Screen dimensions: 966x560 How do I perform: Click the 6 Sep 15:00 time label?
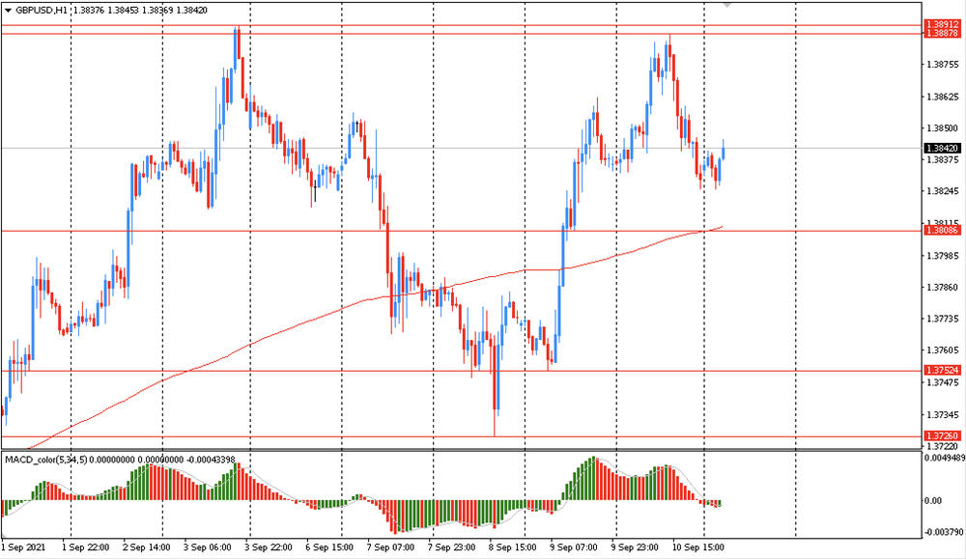[x=329, y=547]
